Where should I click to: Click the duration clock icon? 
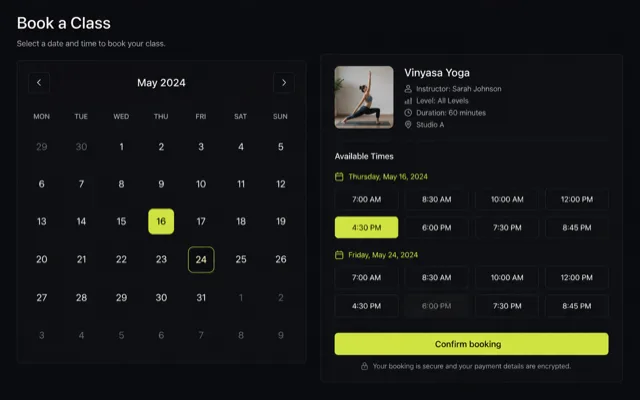point(408,113)
